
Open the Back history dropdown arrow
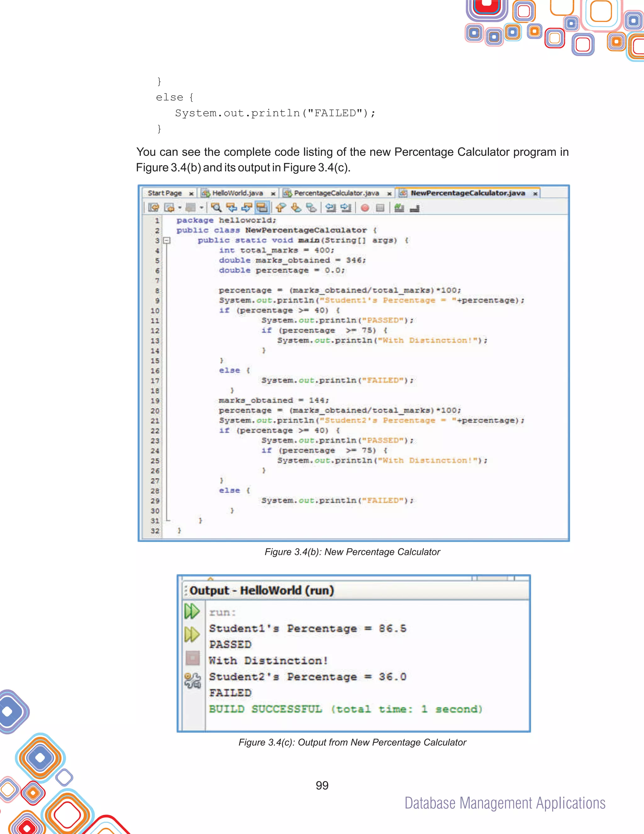tap(180, 208)
